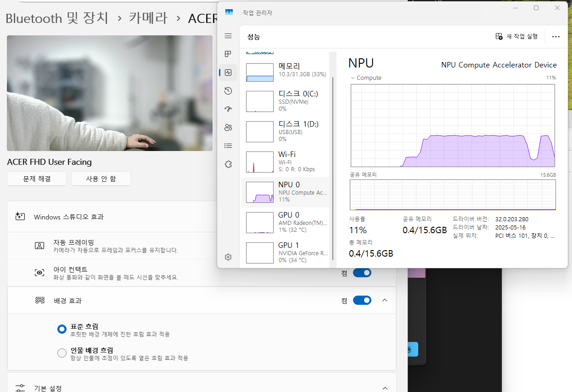
Task: Open the Compute graph type dropdown
Action: tap(353, 78)
